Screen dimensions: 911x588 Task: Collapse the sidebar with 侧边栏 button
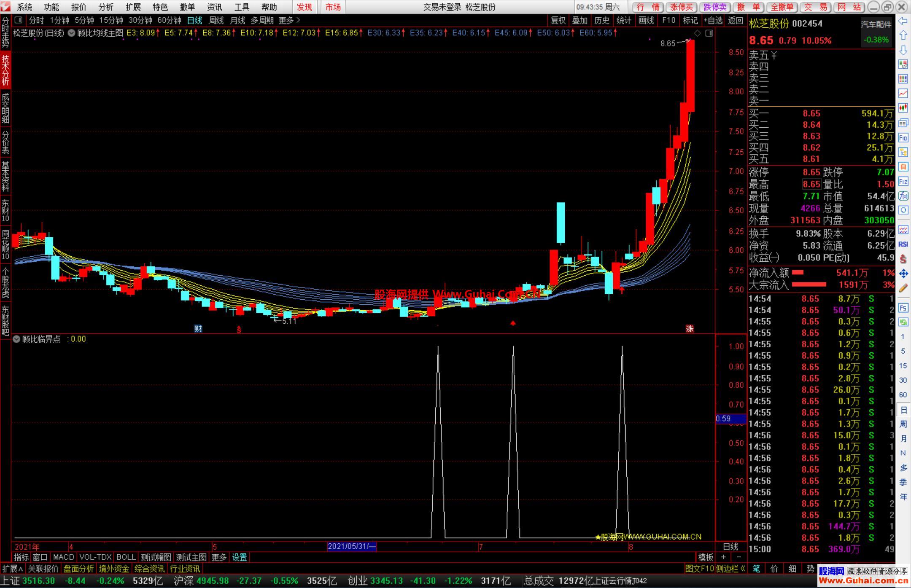[730, 569]
